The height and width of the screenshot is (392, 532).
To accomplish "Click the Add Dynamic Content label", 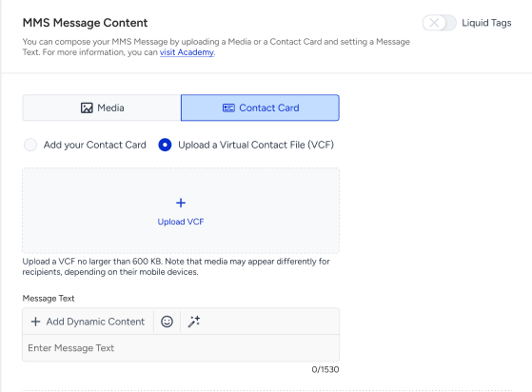I will (x=95, y=322).
